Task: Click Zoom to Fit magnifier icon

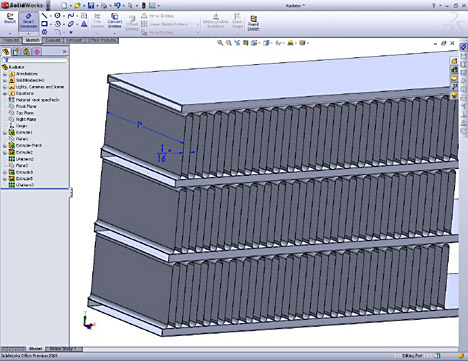Action: coord(220,43)
